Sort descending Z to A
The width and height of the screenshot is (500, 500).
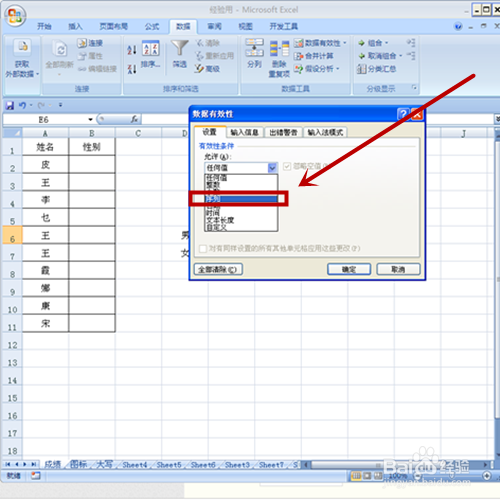(132, 69)
